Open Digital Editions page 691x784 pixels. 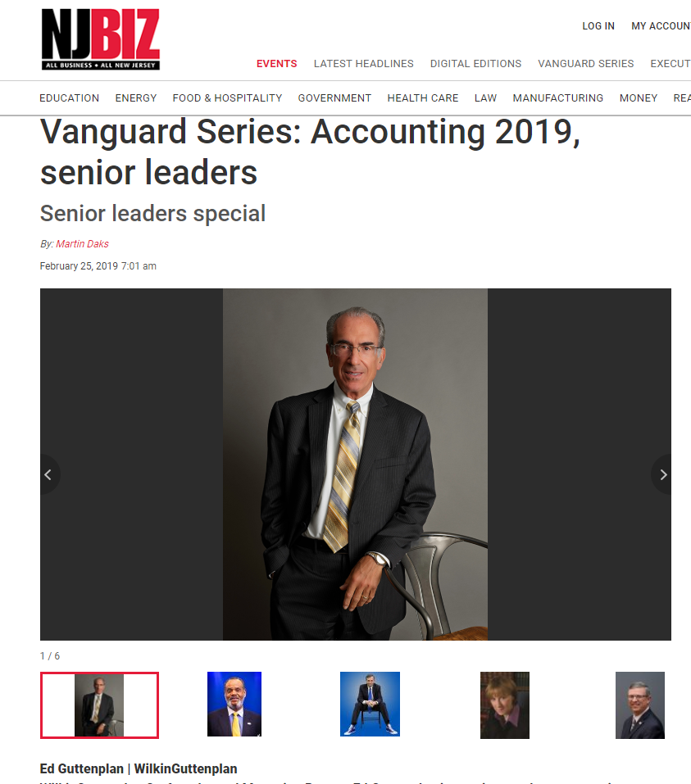pyautogui.click(x=476, y=64)
